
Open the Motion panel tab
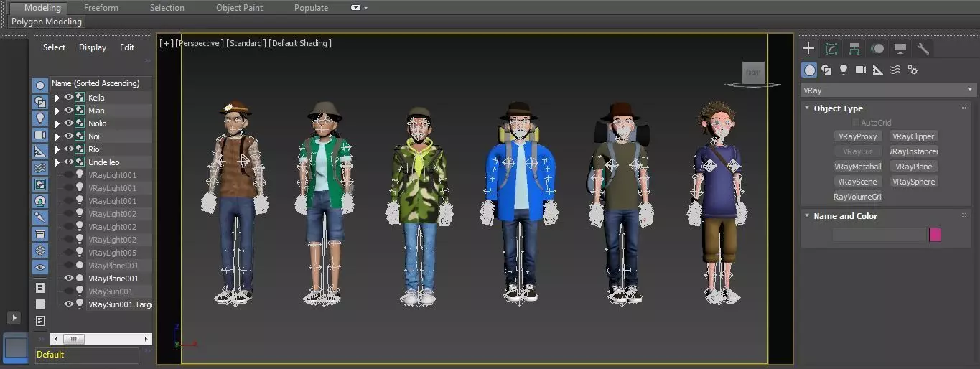point(877,48)
